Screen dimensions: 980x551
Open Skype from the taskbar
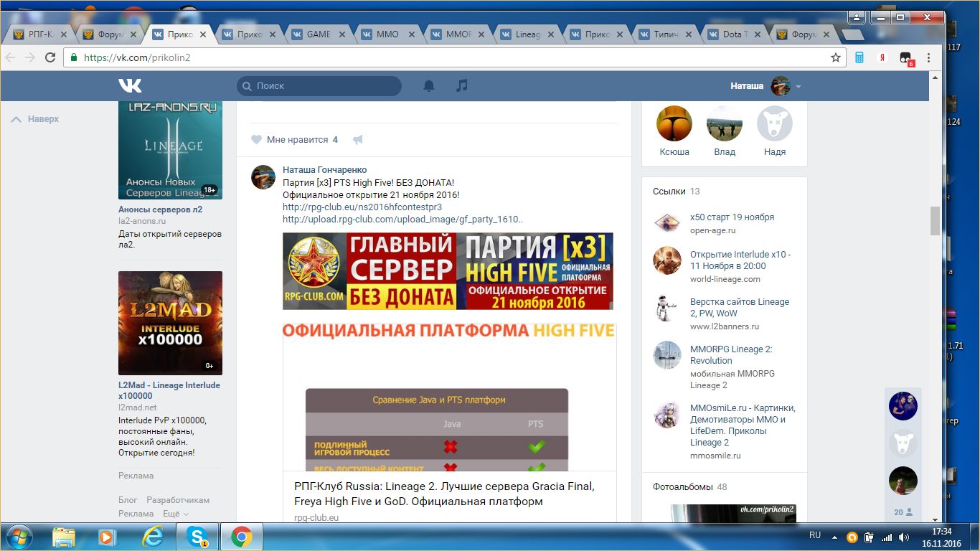(197, 537)
